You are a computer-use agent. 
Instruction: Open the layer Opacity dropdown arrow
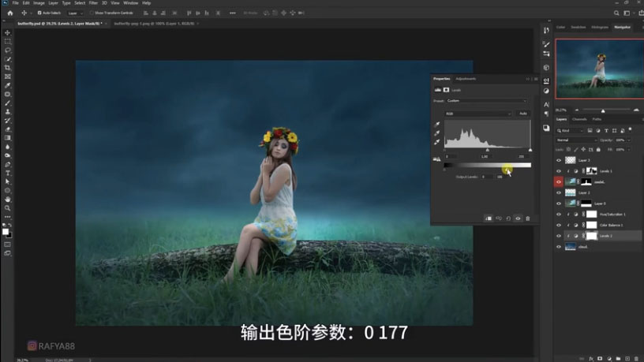[x=629, y=140]
